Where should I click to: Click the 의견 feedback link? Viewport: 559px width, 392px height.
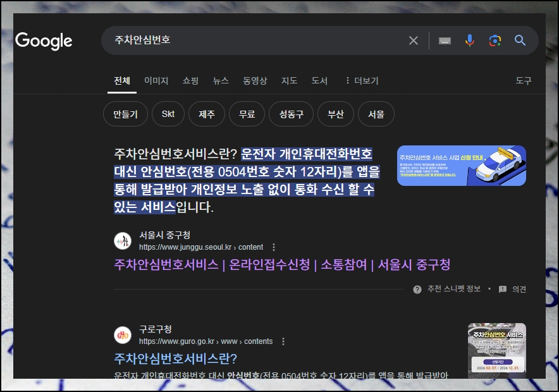[x=519, y=289]
